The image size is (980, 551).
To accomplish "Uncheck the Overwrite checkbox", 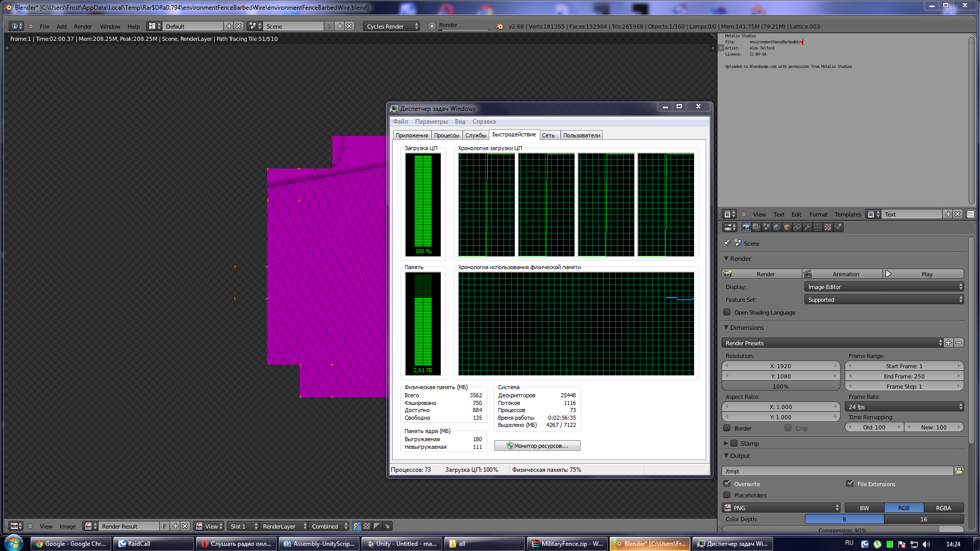I will click(x=727, y=484).
